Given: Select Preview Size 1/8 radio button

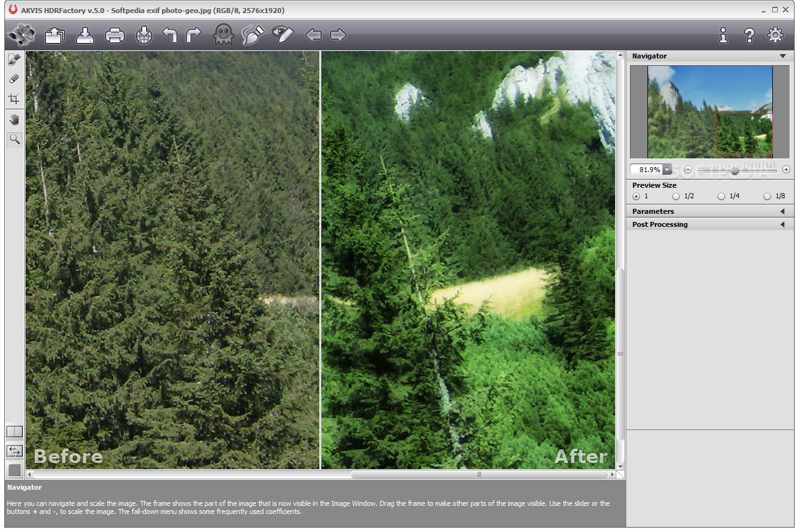Looking at the screenshot, I should [767, 196].
